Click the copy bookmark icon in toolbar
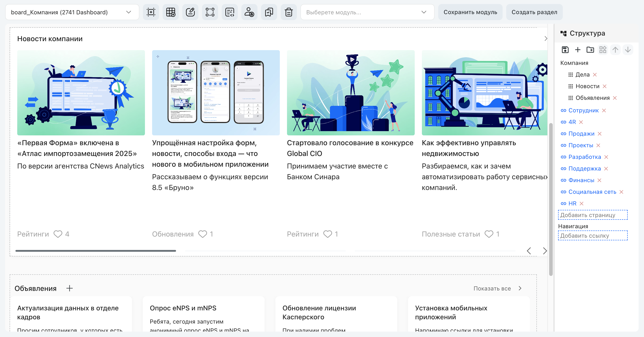The image size is (644, 337). [x=269, y=12]
